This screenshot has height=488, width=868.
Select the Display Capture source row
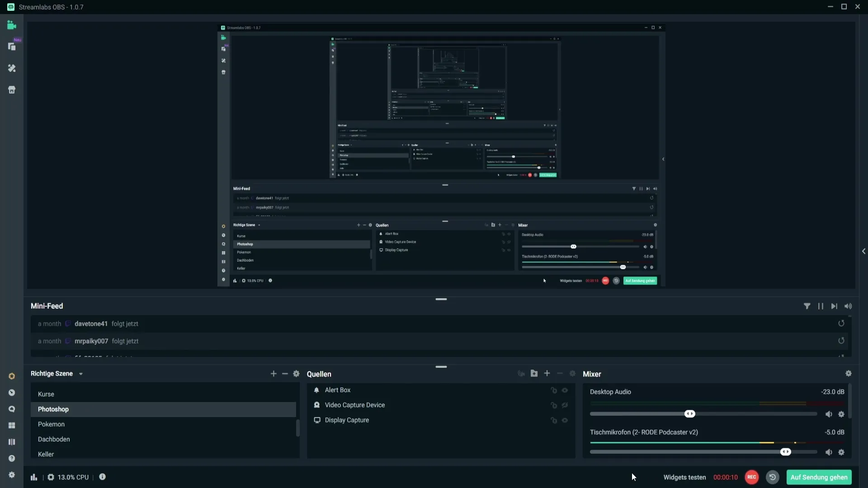[x=441, y=420]
